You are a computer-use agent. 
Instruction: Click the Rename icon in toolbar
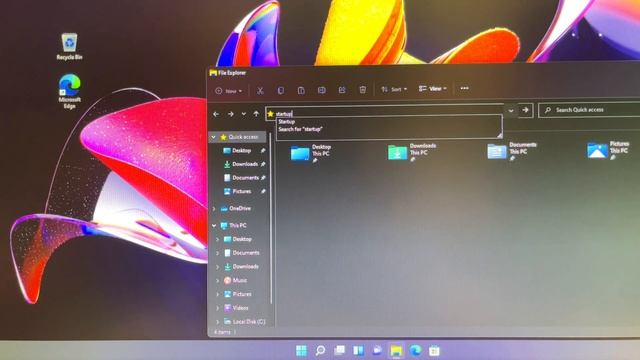322,90
